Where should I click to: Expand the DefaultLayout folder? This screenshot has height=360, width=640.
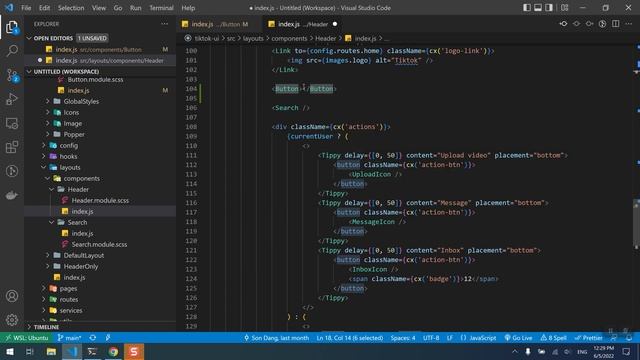point(84,256)
